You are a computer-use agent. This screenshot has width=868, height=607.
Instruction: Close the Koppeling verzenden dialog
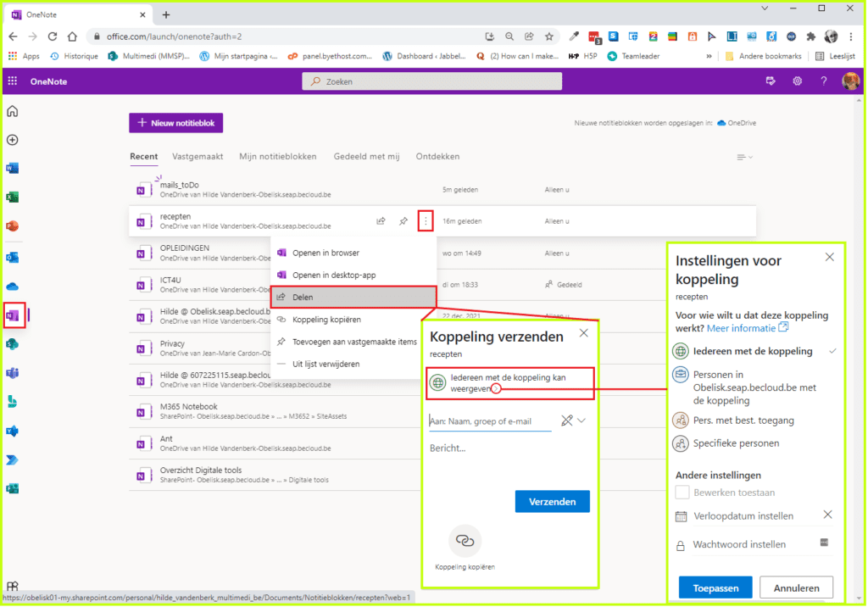[x=584, y=333]
